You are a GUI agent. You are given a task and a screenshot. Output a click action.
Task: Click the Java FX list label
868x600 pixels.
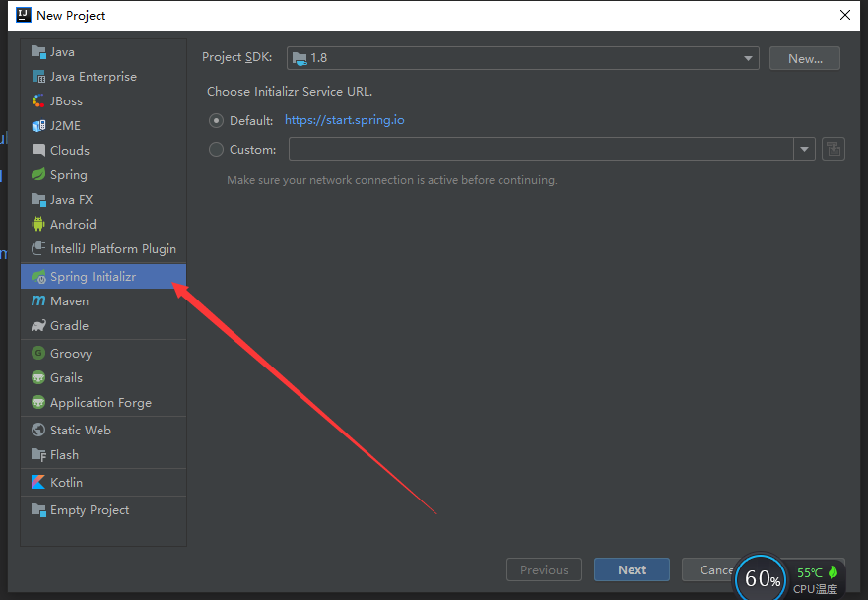(71, 199)
